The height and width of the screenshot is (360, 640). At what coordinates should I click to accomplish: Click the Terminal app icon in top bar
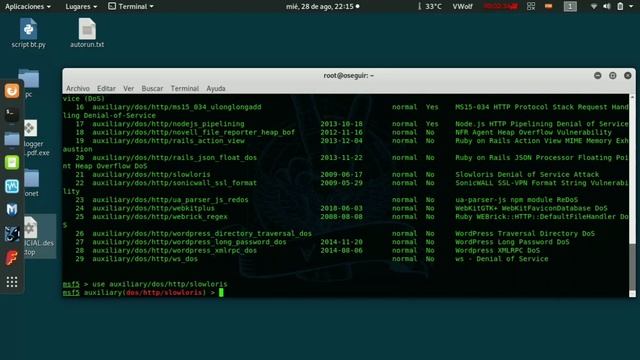[112, 6]
